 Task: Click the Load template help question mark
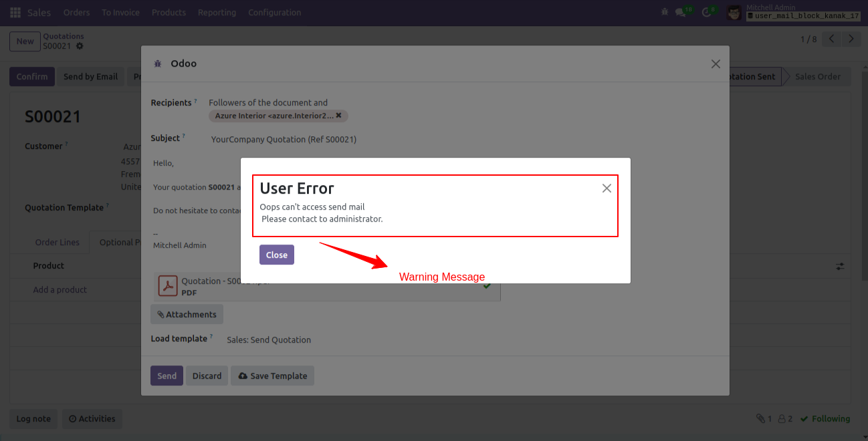[x=211, y=337]
